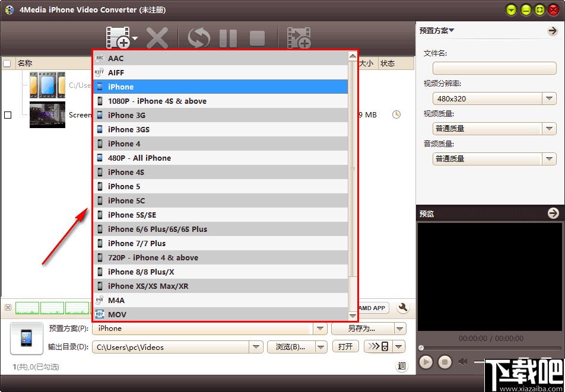Screen dimensions: 565x392
Task: Pick iPhone 6/6 Plus/6S/6S Plus profile
Action: click(x=221, y=229)
